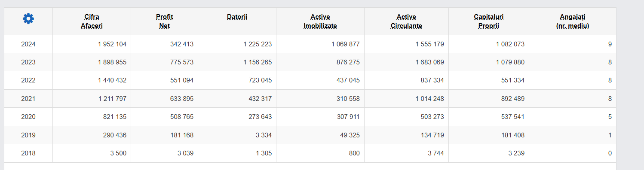
Task: Select the 2020 year cell
Action: (28, 117)
